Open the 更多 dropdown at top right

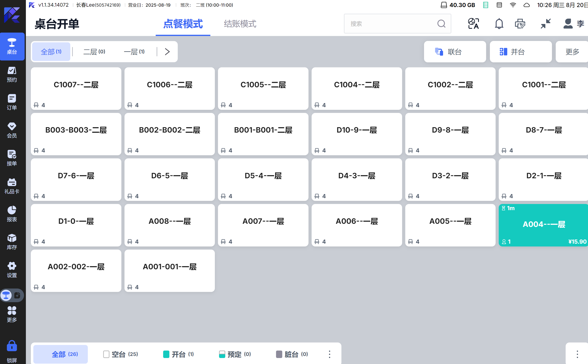(572, 51)
